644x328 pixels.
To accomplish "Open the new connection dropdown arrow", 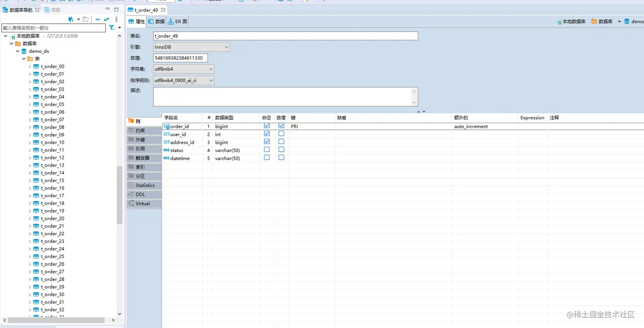I will coord(78,20).
